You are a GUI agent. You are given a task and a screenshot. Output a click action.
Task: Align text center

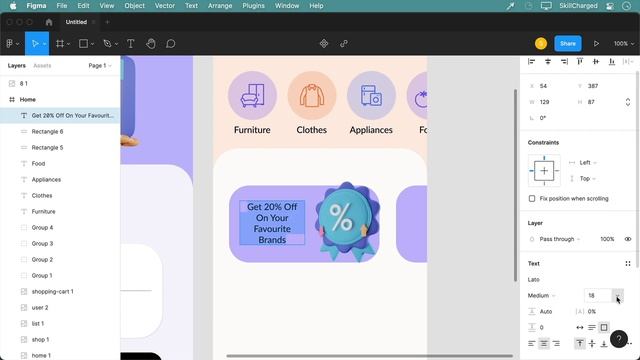544,344
